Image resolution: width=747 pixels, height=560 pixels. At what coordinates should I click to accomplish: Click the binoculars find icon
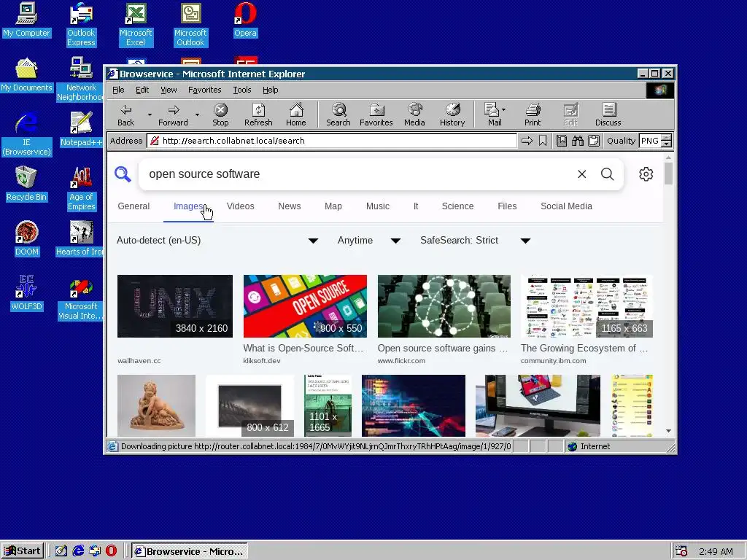[x=578, y=141]
